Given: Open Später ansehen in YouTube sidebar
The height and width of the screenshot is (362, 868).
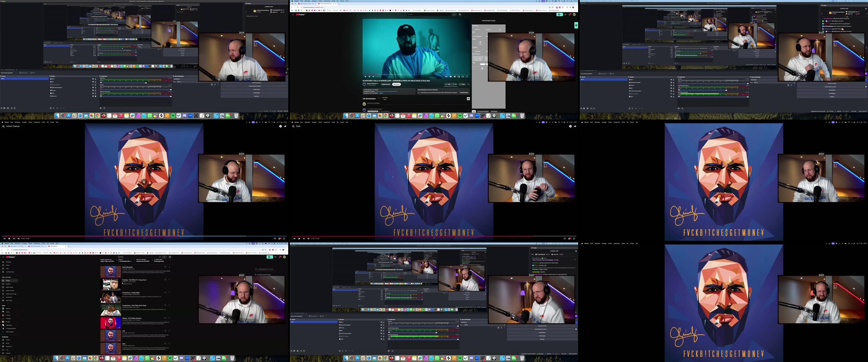Looking at the screenshot, I should coord(9,291).
